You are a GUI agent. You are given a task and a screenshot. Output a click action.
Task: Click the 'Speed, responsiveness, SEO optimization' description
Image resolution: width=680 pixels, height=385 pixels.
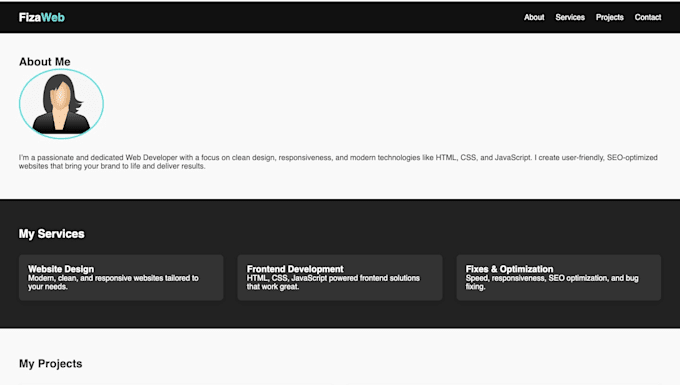tap(552, 282)
